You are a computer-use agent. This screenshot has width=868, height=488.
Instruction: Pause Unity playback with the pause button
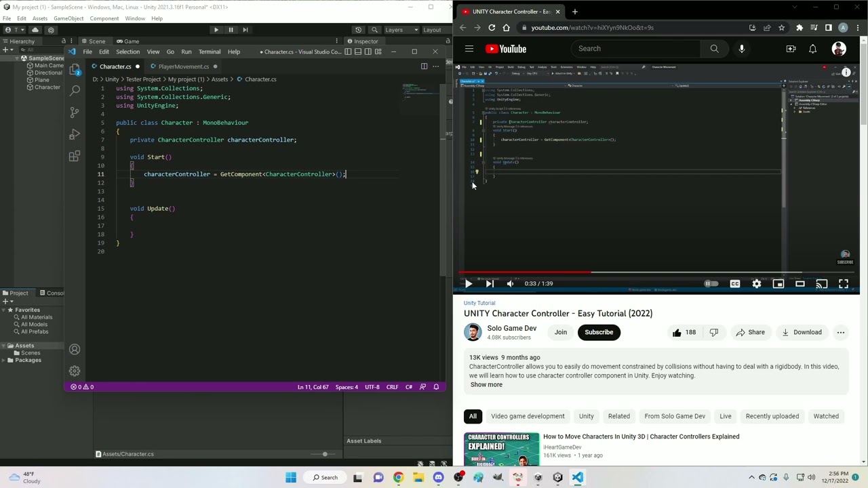pyautogui.click(x=231, y=29)
